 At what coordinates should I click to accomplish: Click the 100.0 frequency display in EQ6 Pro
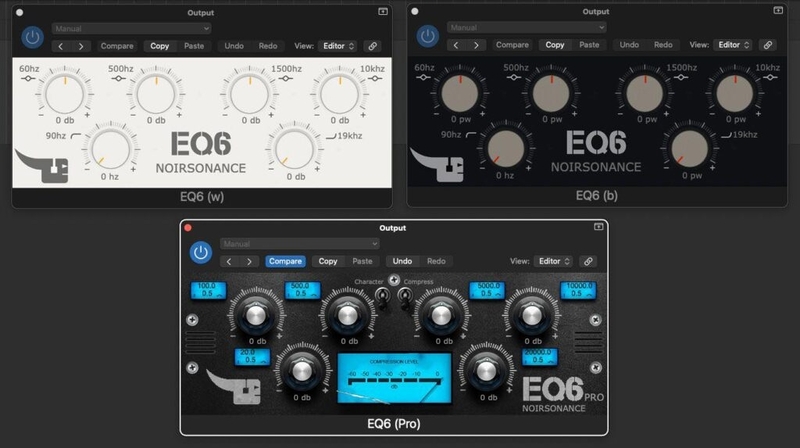tap(208, 290)
